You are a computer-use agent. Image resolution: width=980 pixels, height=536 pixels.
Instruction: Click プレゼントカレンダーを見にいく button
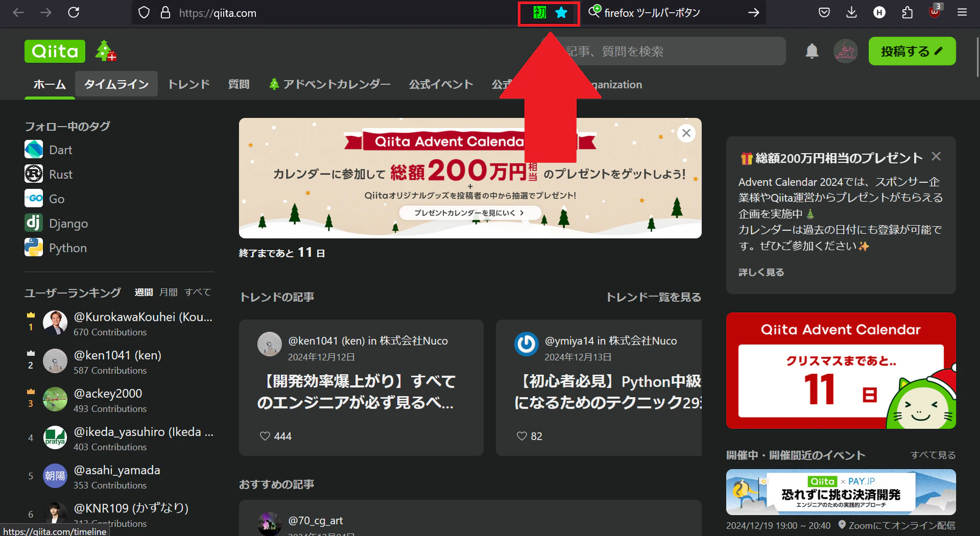[x=470, y=213]
